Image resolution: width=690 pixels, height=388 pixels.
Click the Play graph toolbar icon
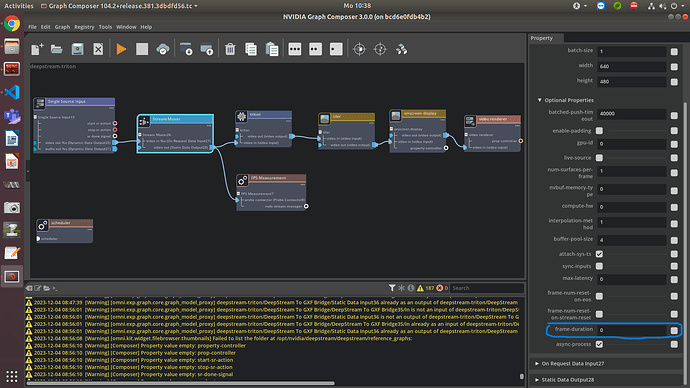[x=121, y=49]
